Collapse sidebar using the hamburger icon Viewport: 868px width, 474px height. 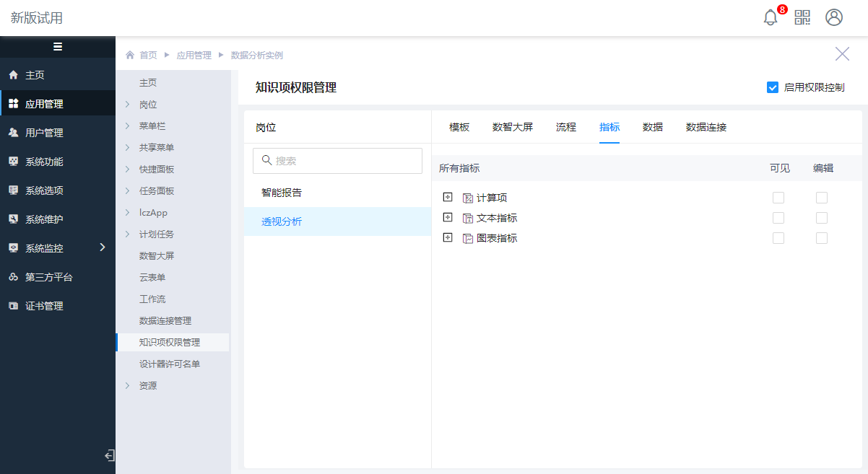click(x=58, y=47)
